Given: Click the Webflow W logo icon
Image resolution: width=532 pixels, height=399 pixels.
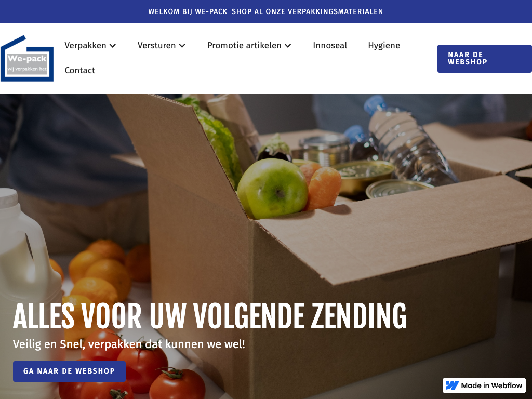Looking at the screenshot, I should 452,385.
